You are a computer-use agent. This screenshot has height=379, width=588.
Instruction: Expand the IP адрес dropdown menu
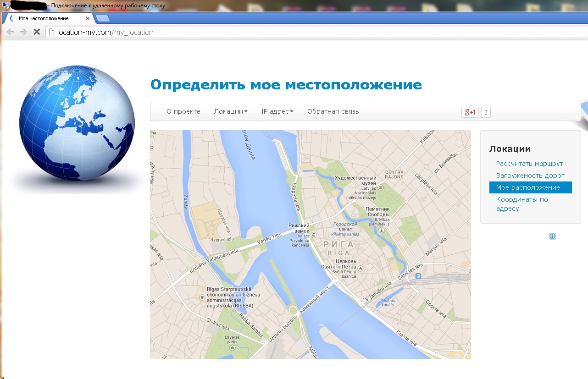click(277, 111)
